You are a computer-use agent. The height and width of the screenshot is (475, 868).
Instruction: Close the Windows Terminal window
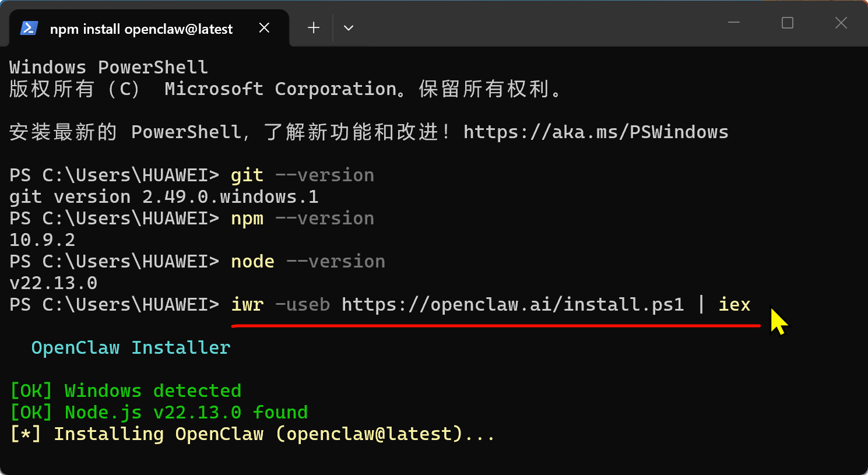(841, 23)
